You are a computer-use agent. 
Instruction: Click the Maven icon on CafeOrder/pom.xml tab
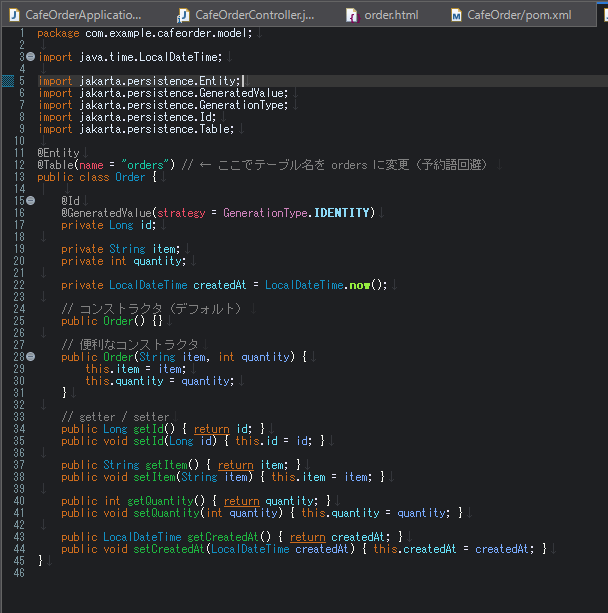tap(456, 15)
